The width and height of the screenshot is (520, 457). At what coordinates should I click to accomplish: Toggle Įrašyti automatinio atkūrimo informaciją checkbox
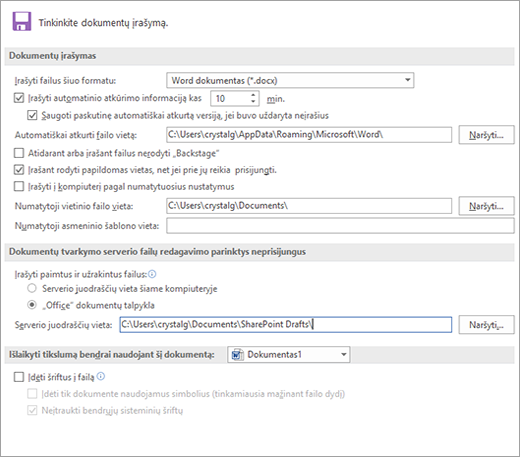tap(19, 98)
